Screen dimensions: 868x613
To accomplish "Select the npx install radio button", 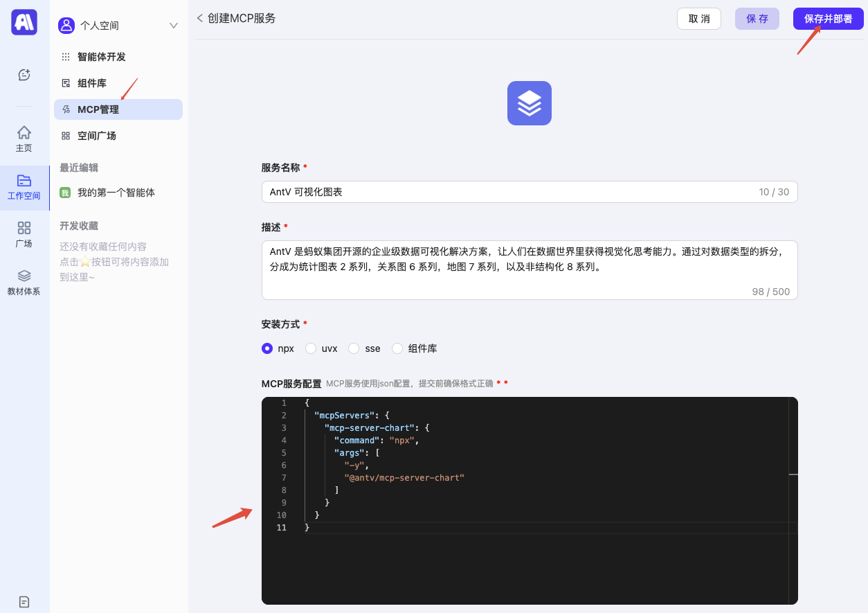I will click(x=267, y=348).
